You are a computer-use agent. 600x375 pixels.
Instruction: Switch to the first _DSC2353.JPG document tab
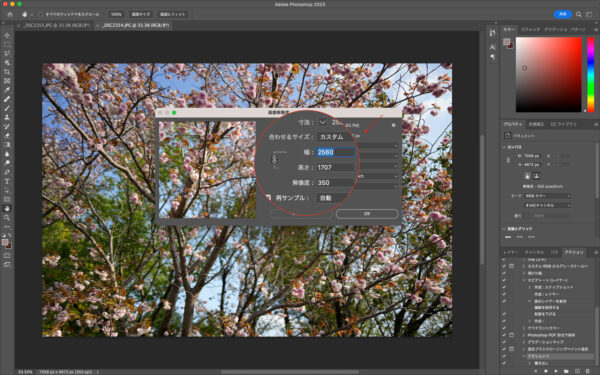point(55,25)
